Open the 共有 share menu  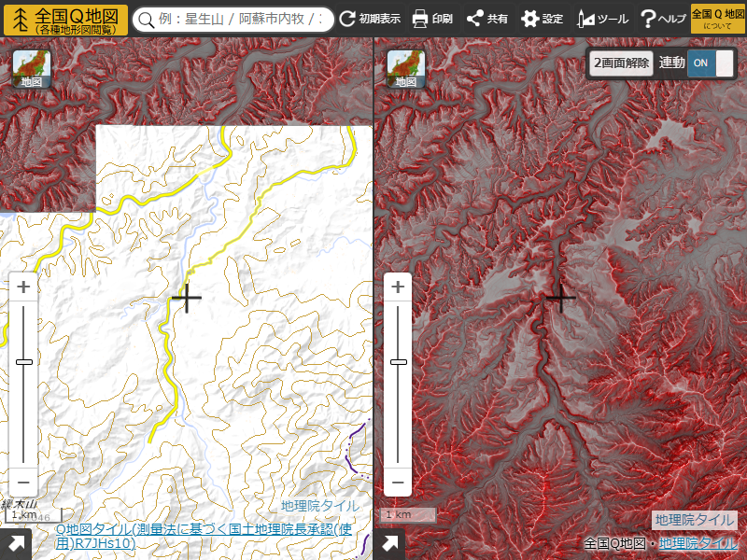pyautogui.click(x=487, y=19)
